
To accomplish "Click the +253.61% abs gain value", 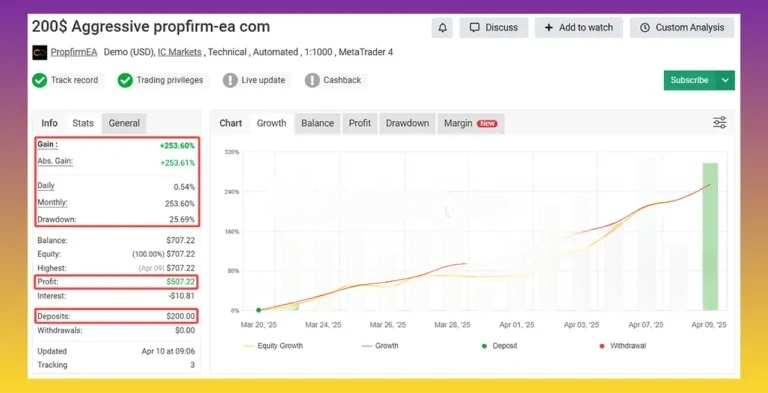I will pyautogui.click(x=177, y=163).
